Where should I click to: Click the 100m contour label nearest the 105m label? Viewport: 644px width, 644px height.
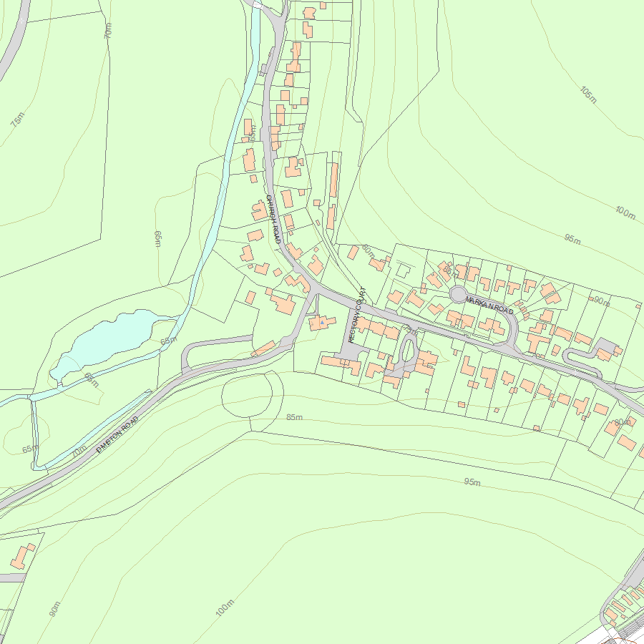625,212
